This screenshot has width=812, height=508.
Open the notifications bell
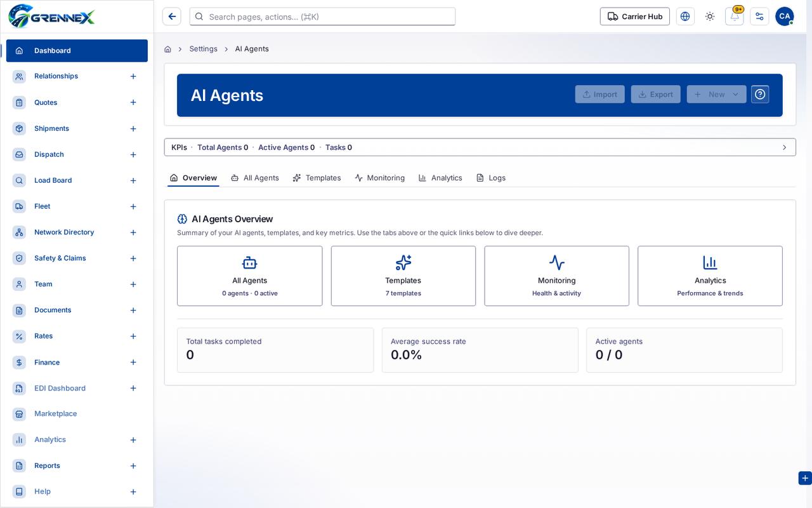tap(735, 17)
